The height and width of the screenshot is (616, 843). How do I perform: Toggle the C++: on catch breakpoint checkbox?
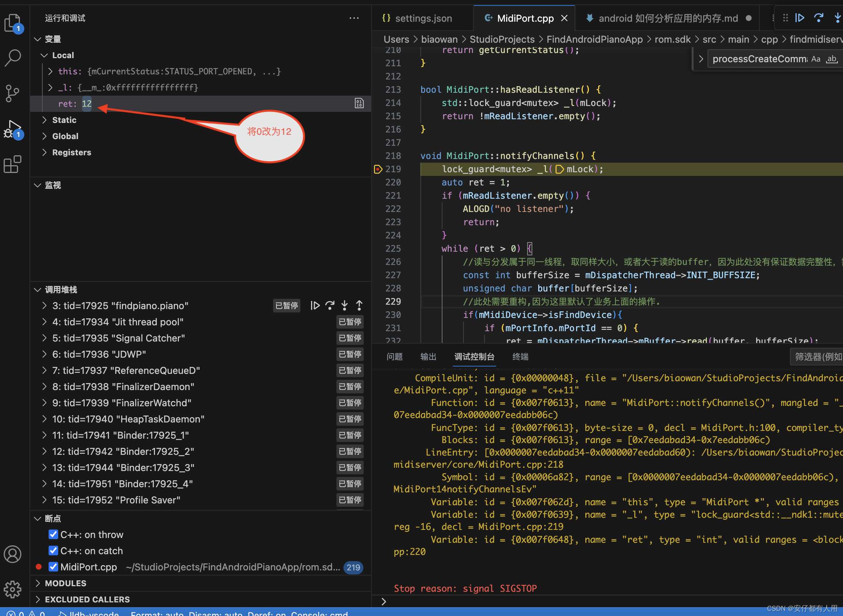coord(53,551)
